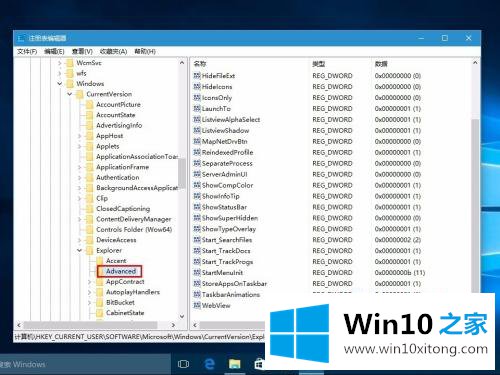
Task: Expand the WcmSvc tree node
Action: tap(60, 63)
